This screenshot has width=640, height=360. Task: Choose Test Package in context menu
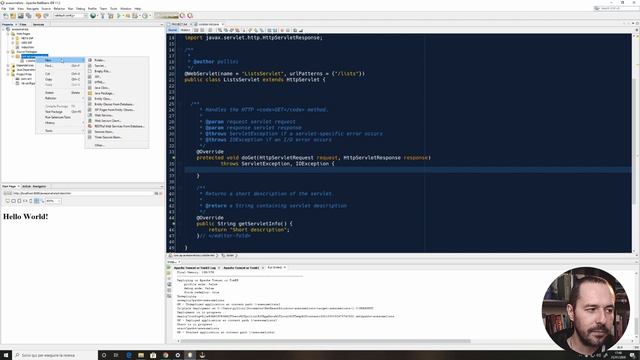click(x=60, y=111)
